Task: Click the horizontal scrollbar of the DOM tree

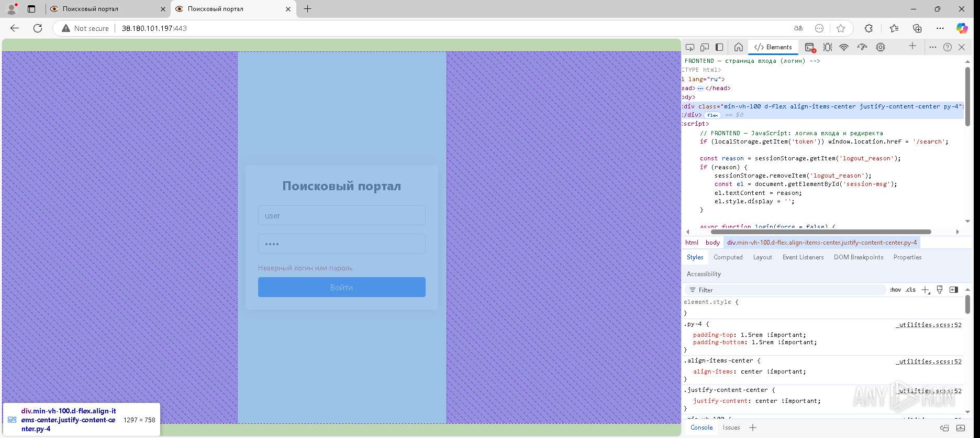Action: tap(821, 232)
